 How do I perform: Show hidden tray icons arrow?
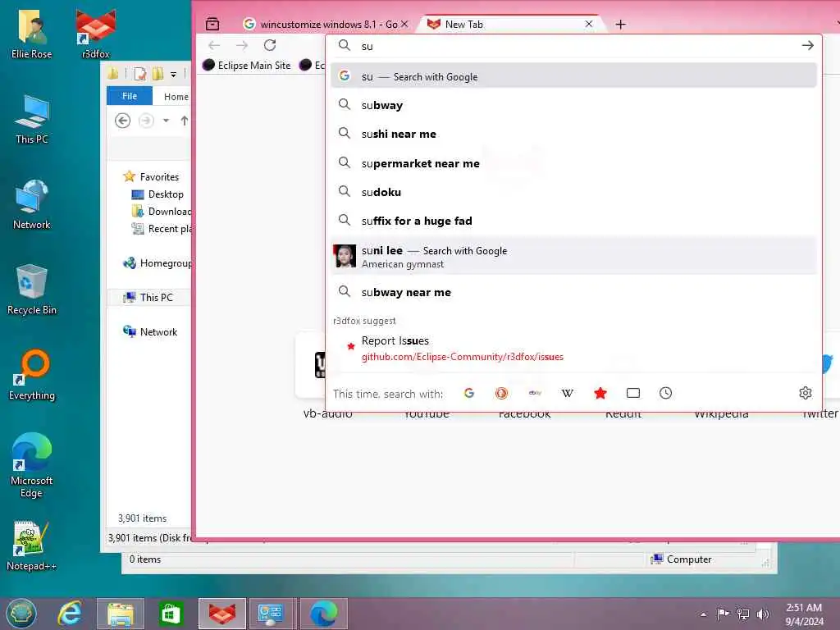703,614
